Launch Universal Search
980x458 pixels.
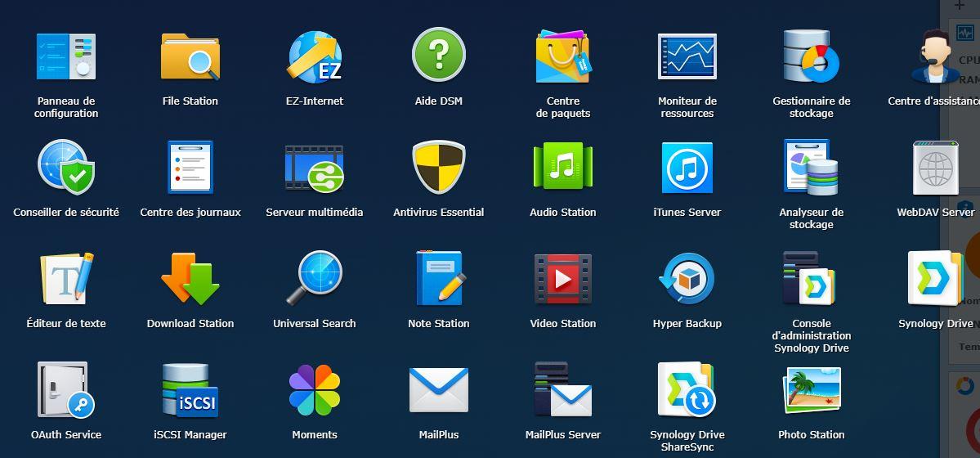click(x=315, y=277)
